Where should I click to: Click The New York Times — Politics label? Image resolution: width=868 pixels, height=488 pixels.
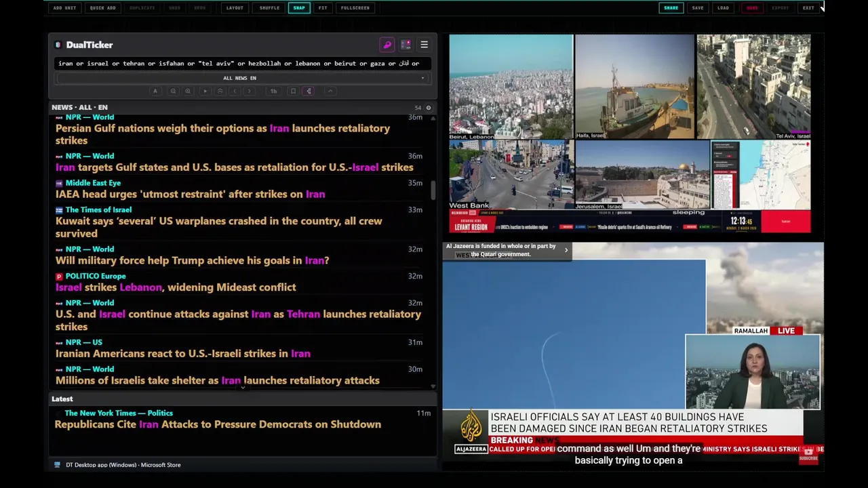119,413
